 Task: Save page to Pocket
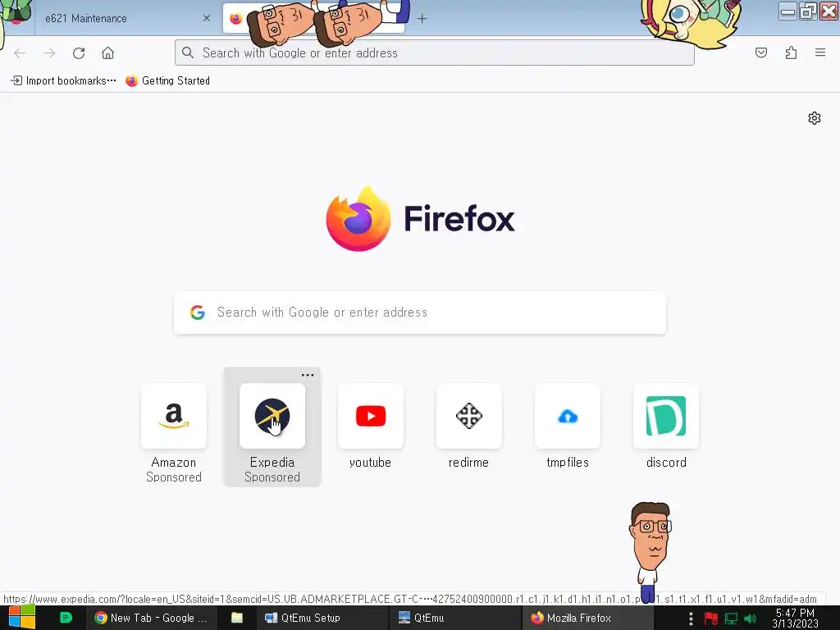tap(760, 52)
